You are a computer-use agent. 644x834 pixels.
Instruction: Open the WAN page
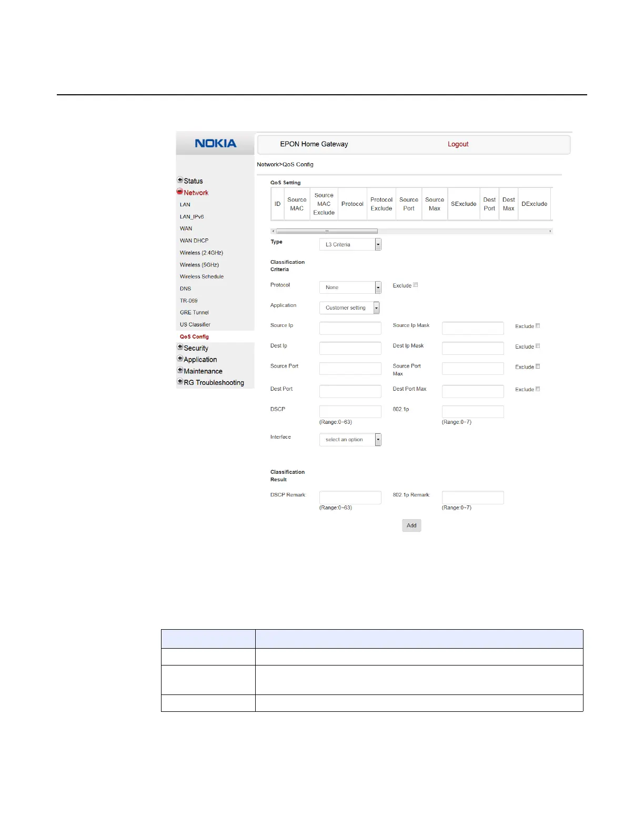[x=186, y=229]
